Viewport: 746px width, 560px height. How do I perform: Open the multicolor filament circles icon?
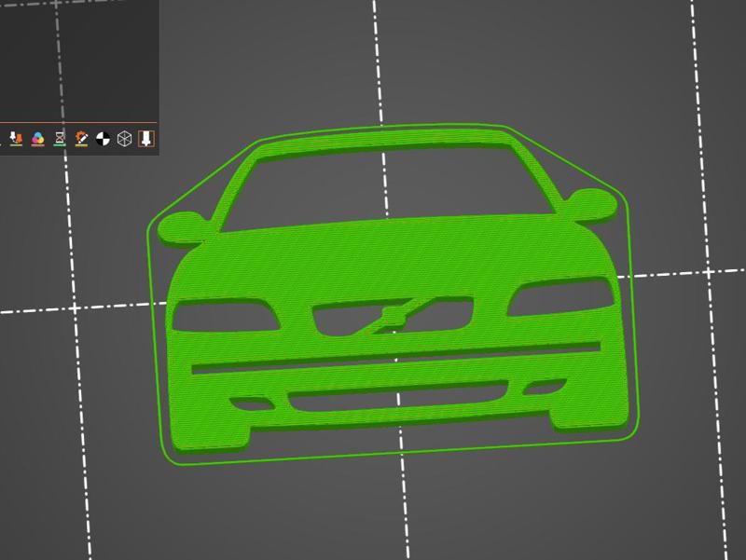pos(37,139)
